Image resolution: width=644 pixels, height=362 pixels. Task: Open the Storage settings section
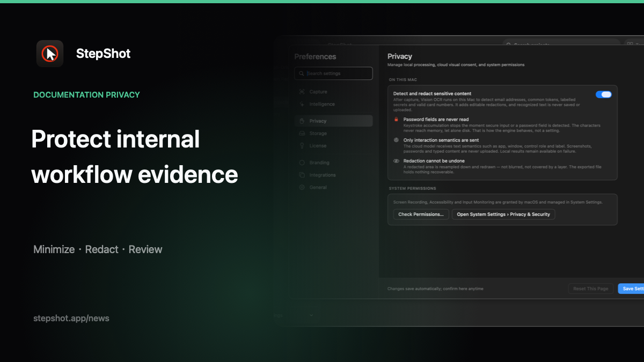pos(333,133)
